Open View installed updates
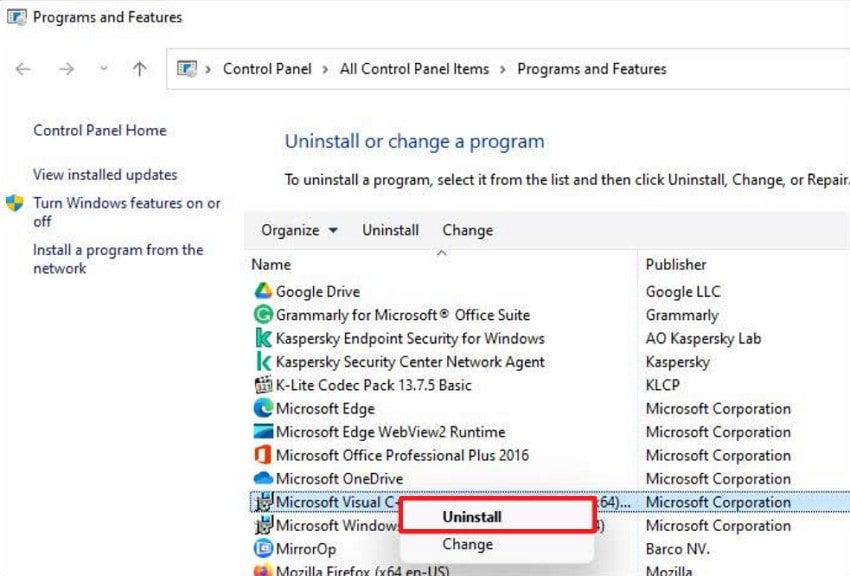 tap(104, 174)
